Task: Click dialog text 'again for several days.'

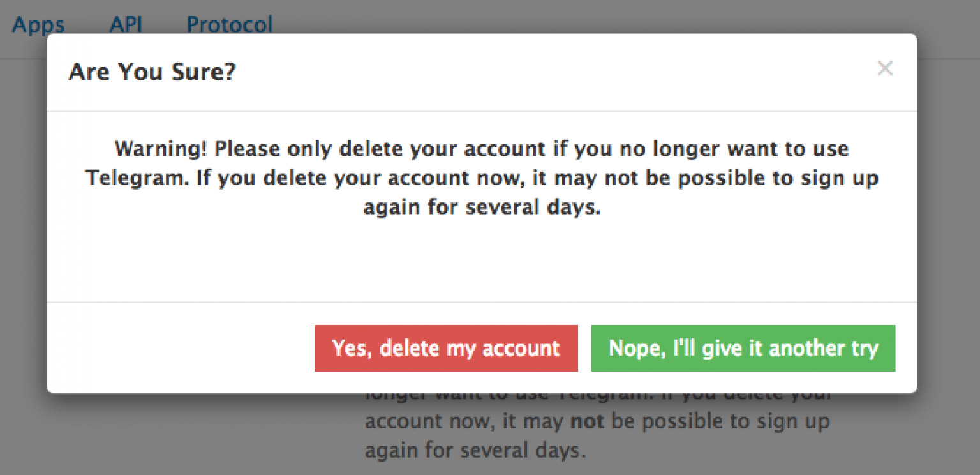Action: [482, 207]
